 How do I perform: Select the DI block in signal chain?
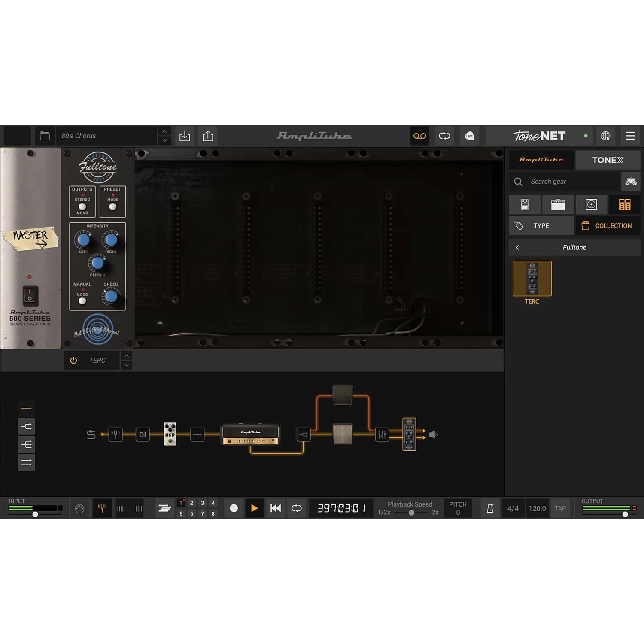143,434
